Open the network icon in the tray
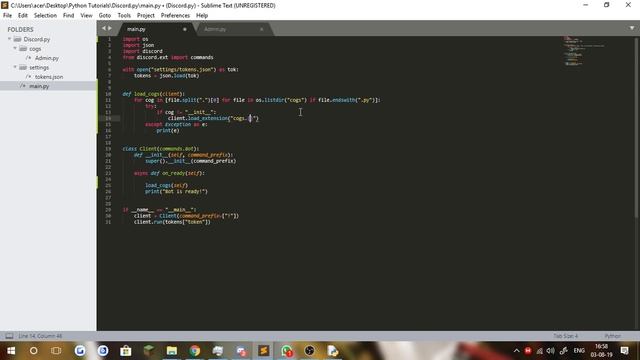This screenshot has width=640, height=360. click(540, 351)
